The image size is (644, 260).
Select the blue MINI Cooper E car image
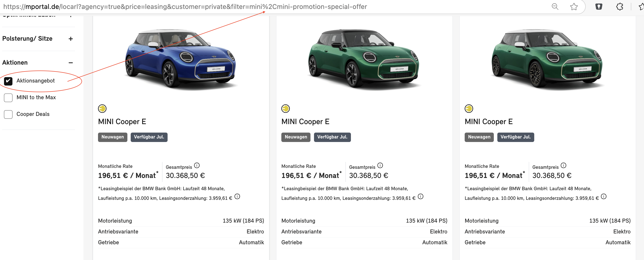coord(181,59)
